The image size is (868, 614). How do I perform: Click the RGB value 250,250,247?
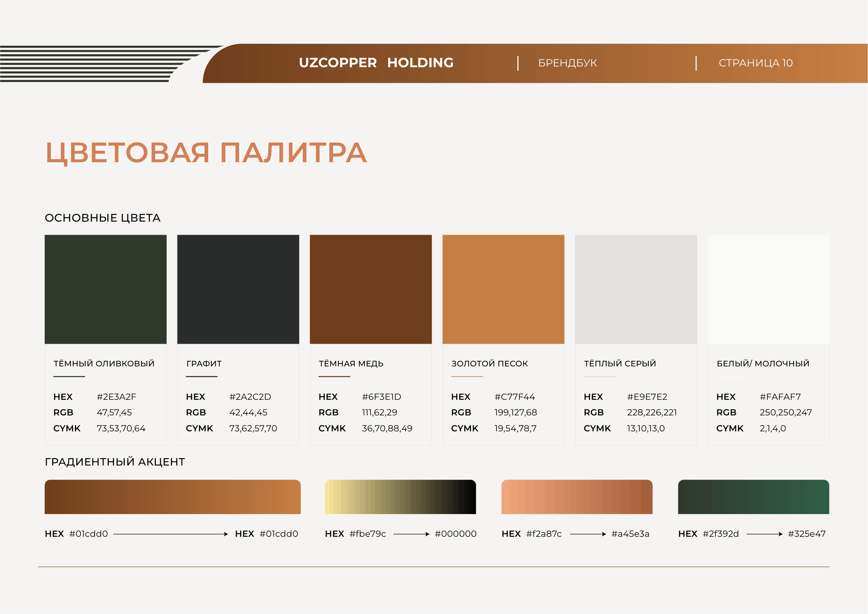click(786, 413)
